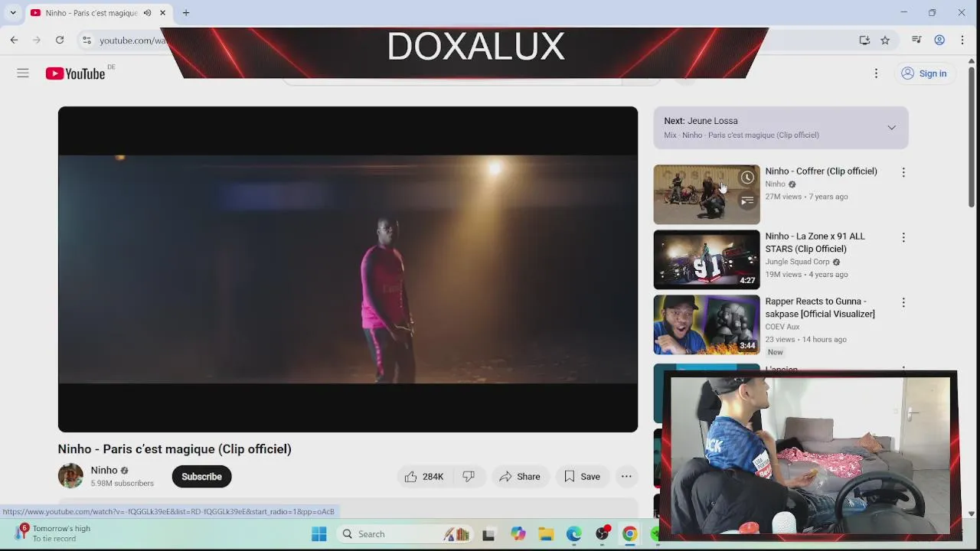Open Task View on the taskbar
The height and width of the screenshot is (551, 980).
pos(488,534)
